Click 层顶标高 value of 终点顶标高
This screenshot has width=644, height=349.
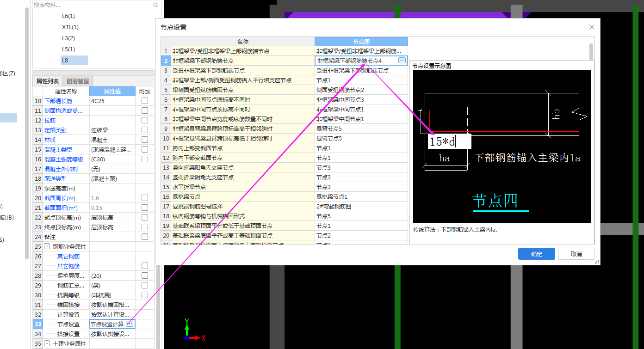(x=112, y=227)
